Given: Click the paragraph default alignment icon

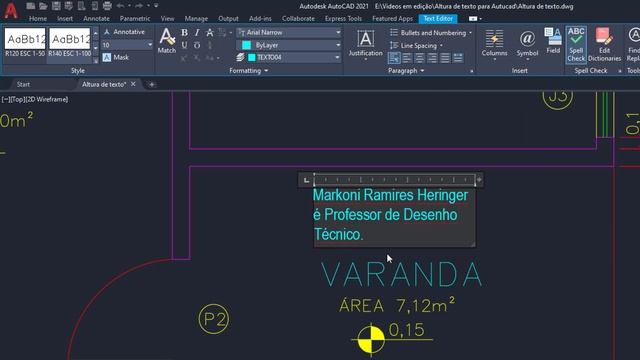Looking at the screenshot, I should click(394, 58).
